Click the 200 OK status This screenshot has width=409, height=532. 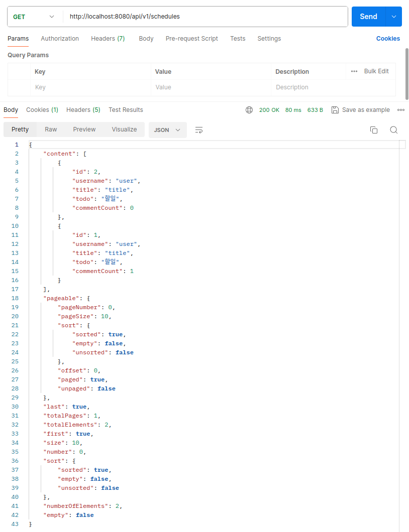tap(269, 110)
